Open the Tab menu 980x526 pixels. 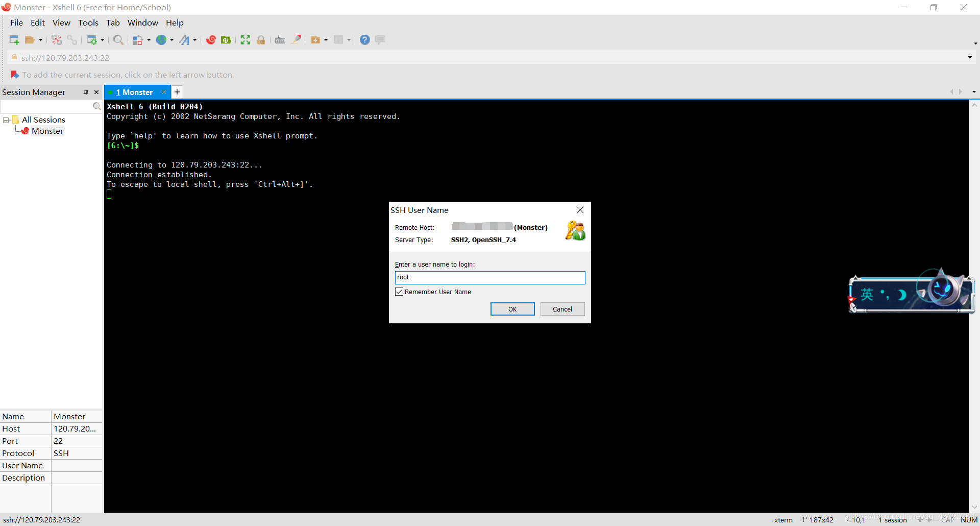pyautogui.click(x=113, y=22)
